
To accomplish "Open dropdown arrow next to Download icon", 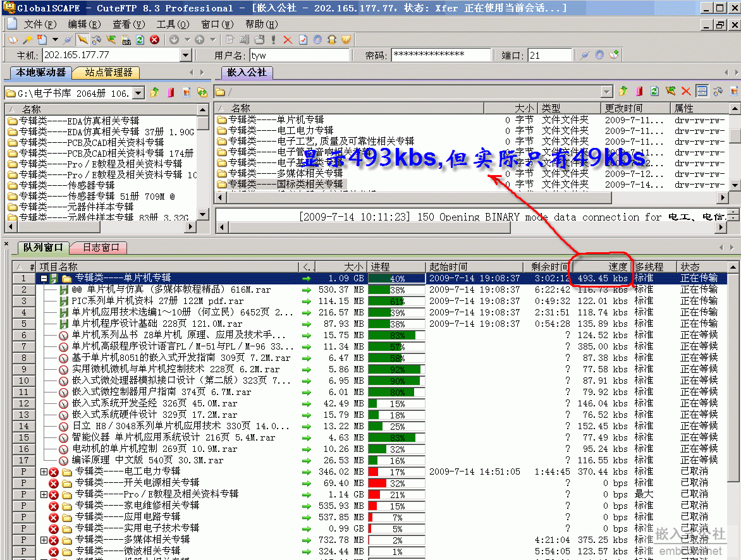I will 187,40.
